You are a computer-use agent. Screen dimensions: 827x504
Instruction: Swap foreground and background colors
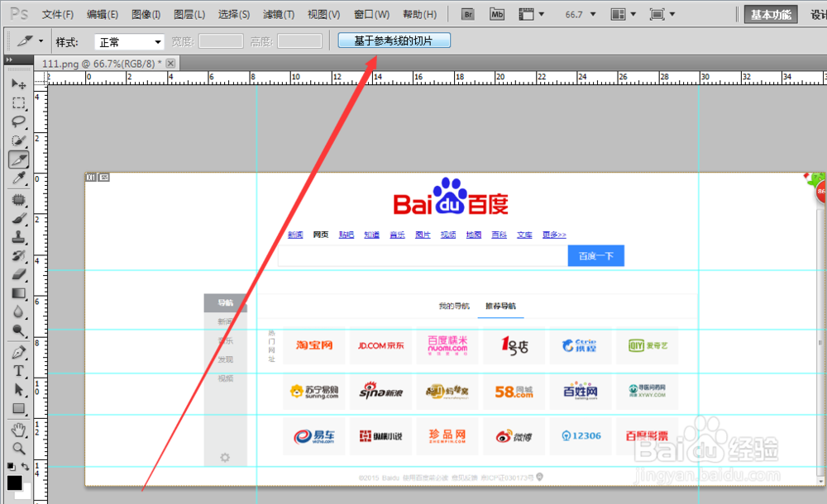click(25, 467)
